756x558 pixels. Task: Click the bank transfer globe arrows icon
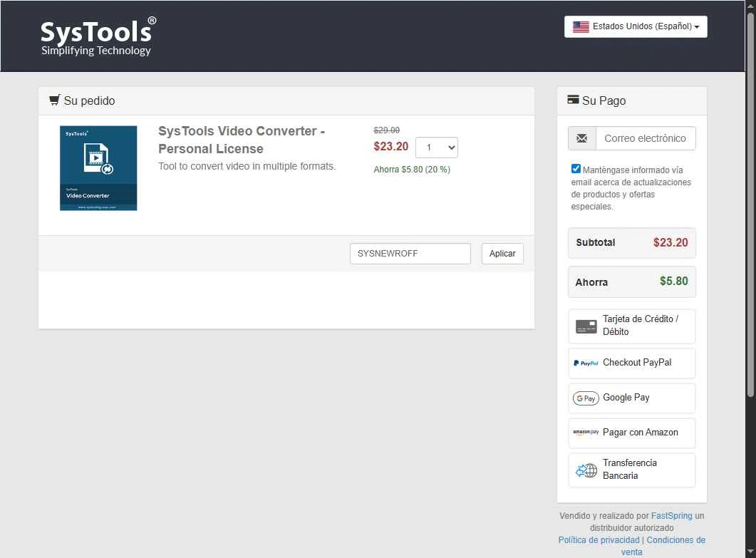tap(586, 470)
